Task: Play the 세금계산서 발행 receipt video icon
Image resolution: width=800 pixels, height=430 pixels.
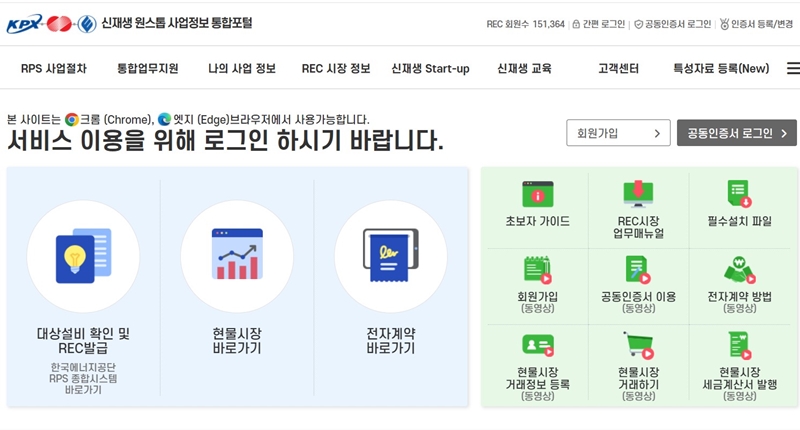Action: pos(740,345)
